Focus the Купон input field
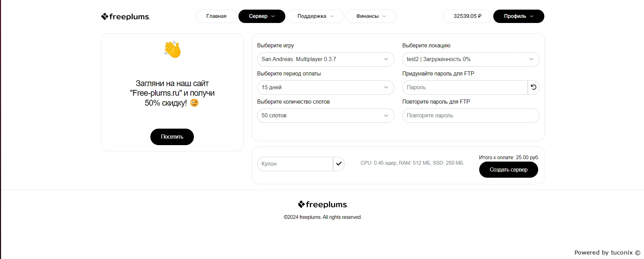This screenshot has width=644, height=259. click(x=295, y=164)
